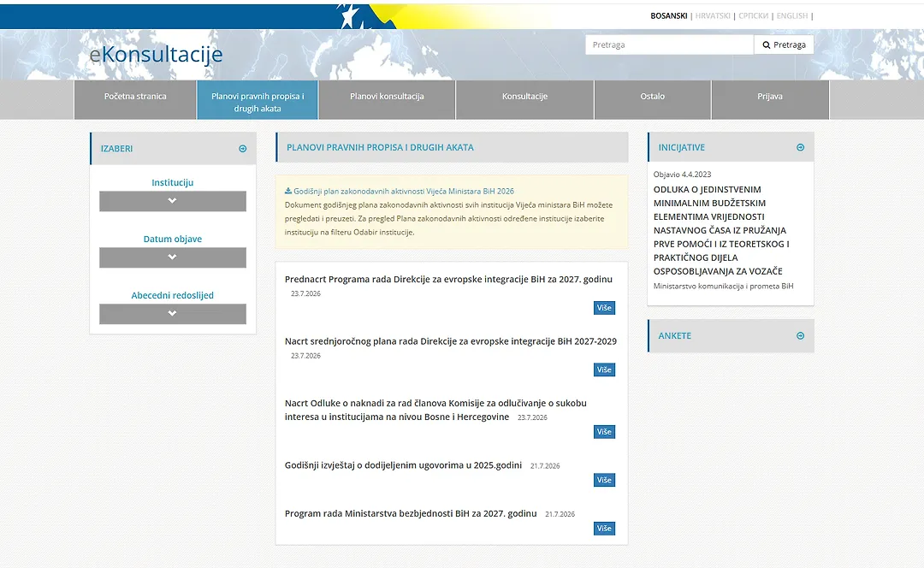The image size is (924, 568).
Task: Click the IZABERI panel heading
Action: pyautogui.click(x=116, y=149)
